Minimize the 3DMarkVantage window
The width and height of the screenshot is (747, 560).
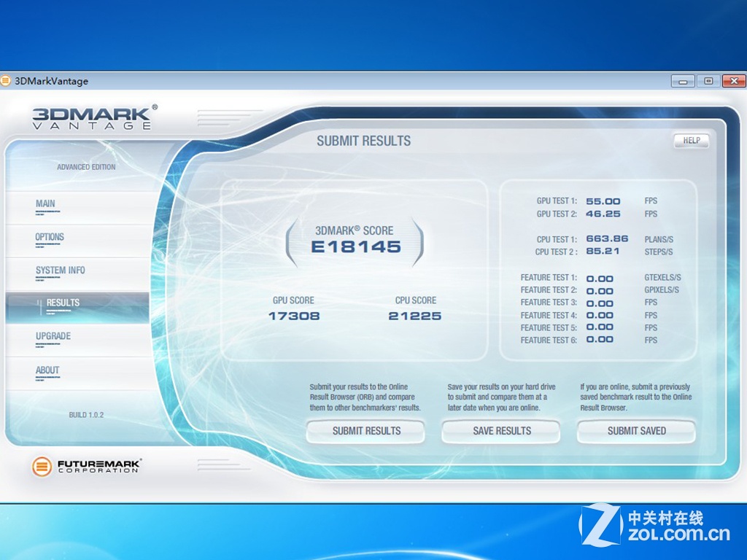point(683,81)
